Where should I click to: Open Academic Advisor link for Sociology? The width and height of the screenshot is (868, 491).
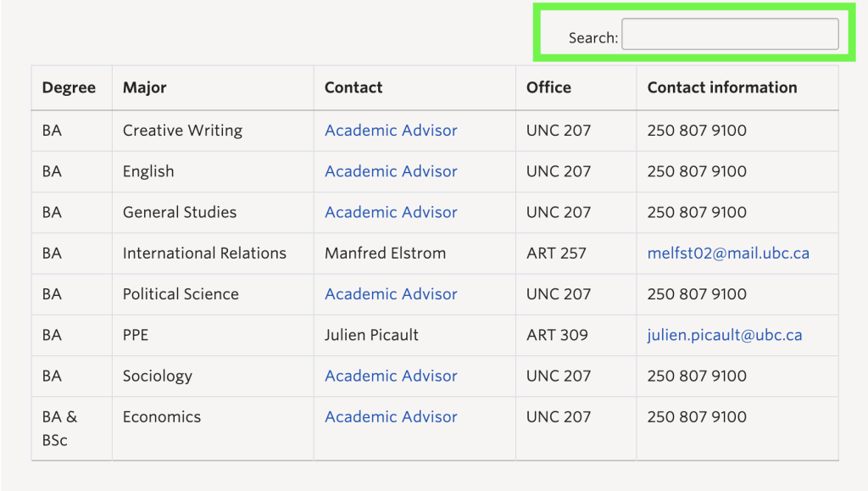[x=391, y=376]
